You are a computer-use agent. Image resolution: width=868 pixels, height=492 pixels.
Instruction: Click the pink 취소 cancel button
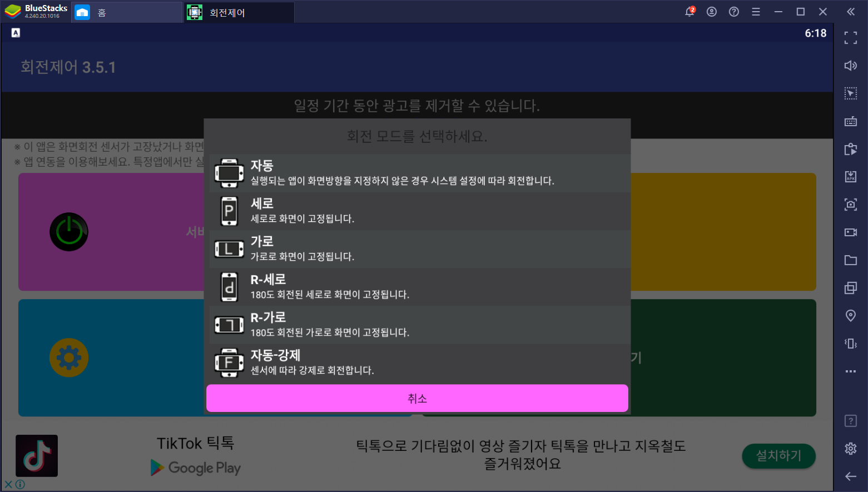click(x=417, y=398)
